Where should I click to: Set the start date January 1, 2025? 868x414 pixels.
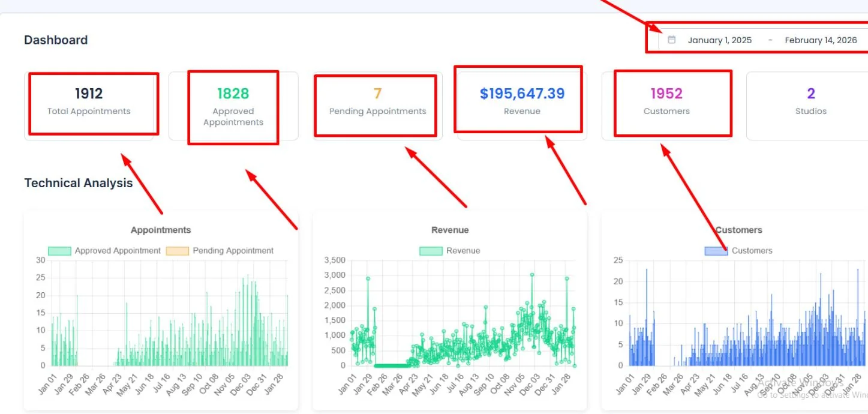tap(719, 40)
